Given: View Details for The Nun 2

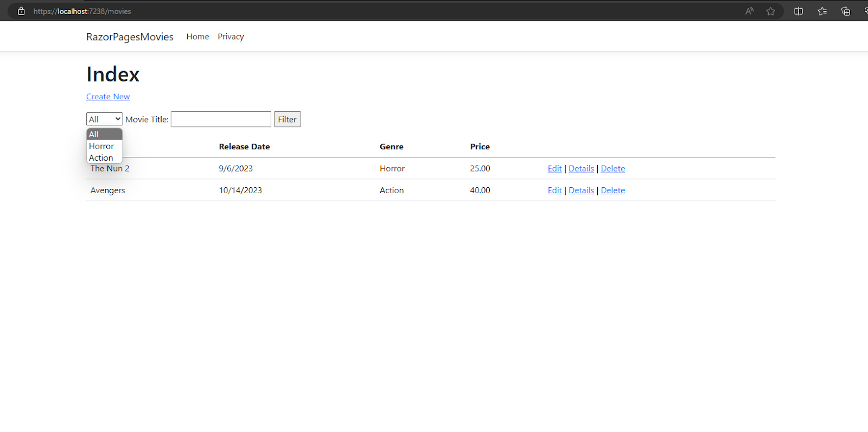Looking at the screenshot, I should tap(581, 168).
